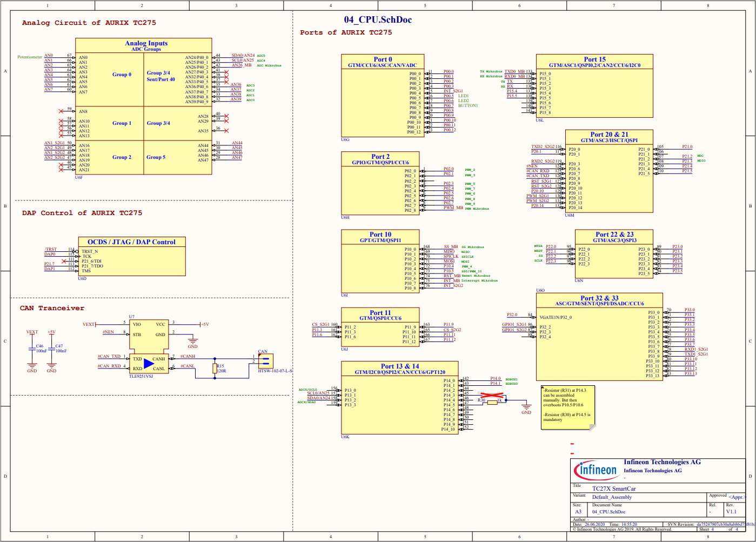
Task: Select the blue triangle inside the TLE9251VSJ transceiver
Action: pyautogui.click(x=149, y=364)
